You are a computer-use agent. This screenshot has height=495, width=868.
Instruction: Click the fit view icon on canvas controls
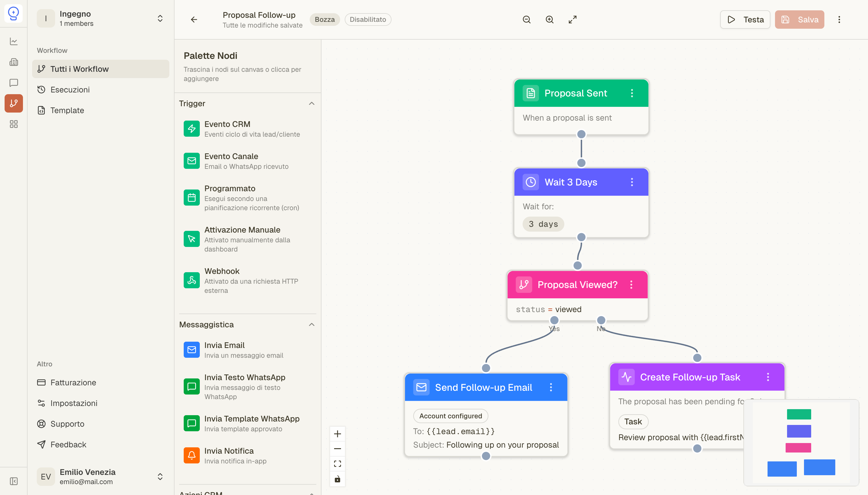(337, 464)
